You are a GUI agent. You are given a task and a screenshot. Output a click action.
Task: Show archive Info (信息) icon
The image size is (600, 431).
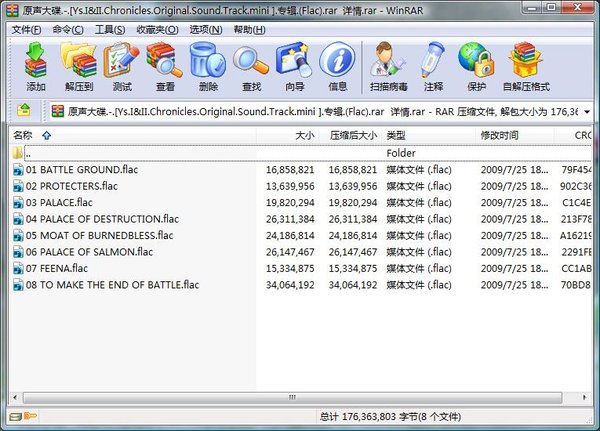pyautogui.click(x=338, y=67)
